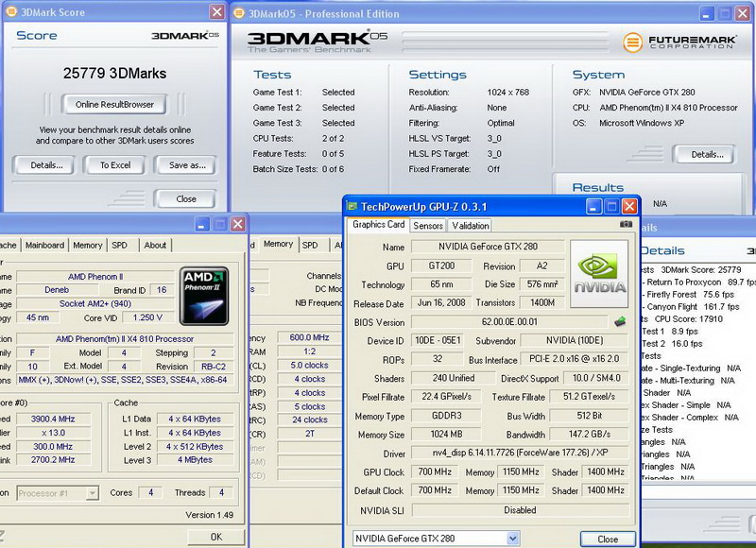Click OK button in CPU-Z window
This screenshot has width=756, height=548.
tap(216, 537)
